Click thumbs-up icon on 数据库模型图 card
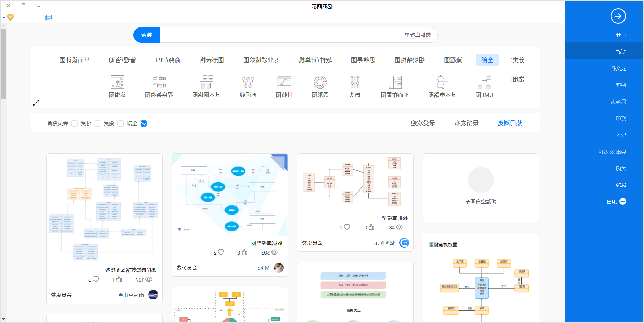 [245, 252]
